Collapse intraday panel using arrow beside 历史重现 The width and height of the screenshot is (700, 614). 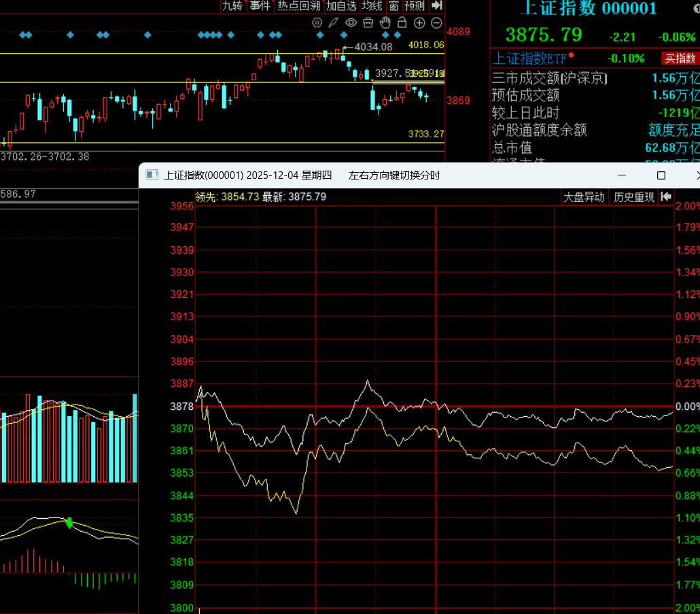(666, 197)
